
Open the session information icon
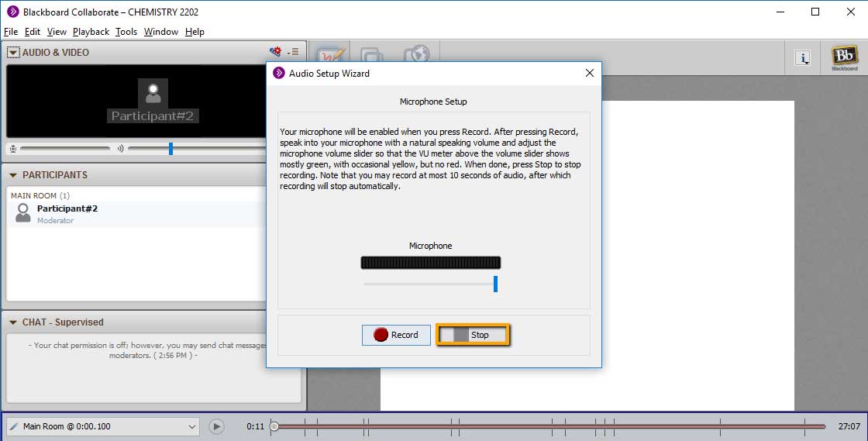[x=803, y=57]
